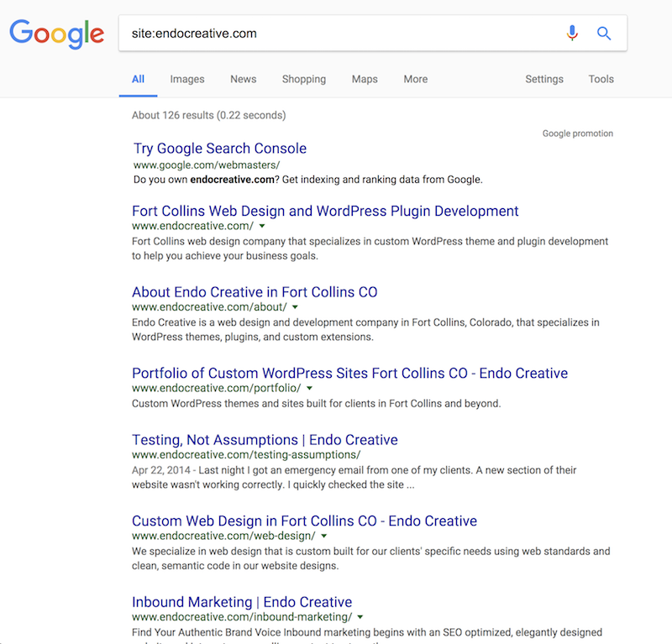
Task: Expand dropdown arrow beside endocreative.com/inbound-marketing/ URL
Action: coord(360,616)
